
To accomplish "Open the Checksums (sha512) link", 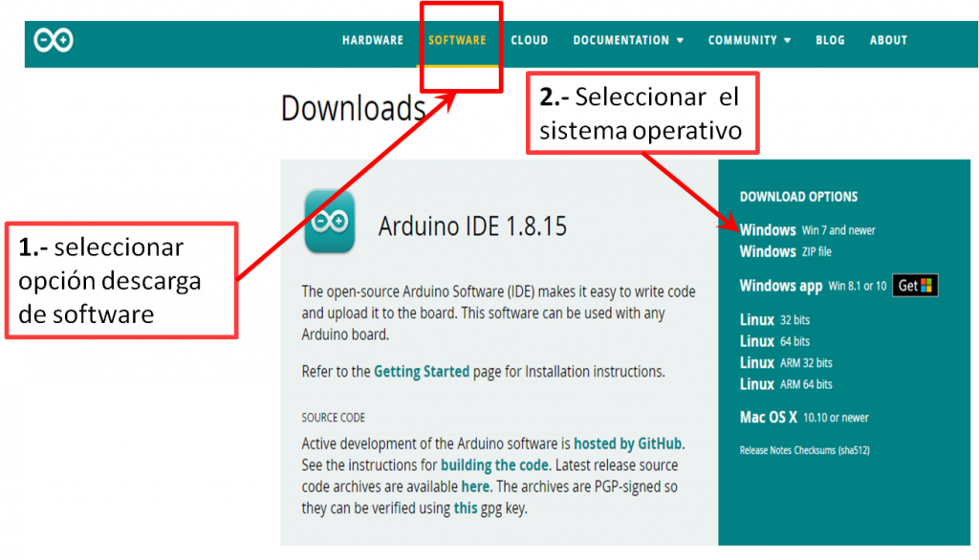I will coord(832,450).
